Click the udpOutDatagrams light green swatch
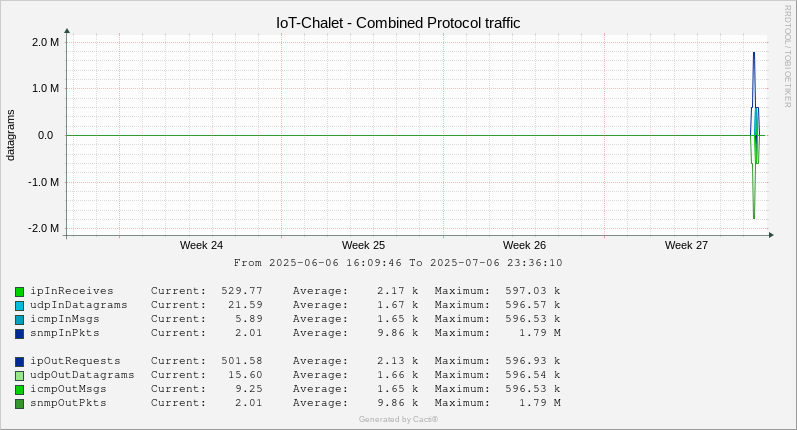This screenshot has height=430, width=797. (x=19, y=376)
